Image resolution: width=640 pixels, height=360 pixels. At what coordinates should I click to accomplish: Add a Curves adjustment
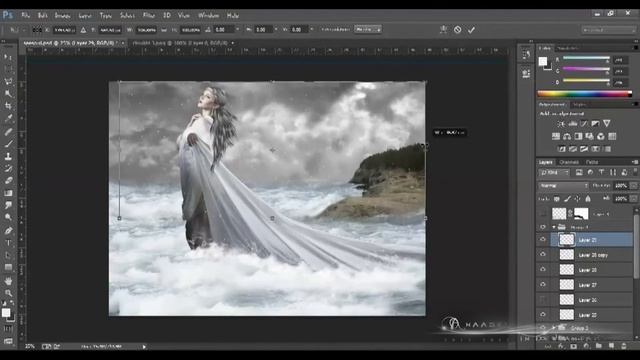pyautogui.click(x=584, y=124)
